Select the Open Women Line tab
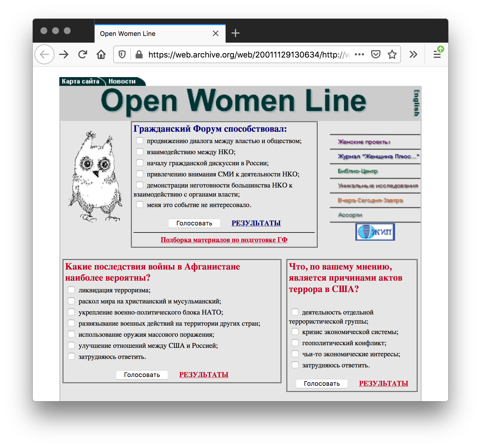 click(160, 33)
